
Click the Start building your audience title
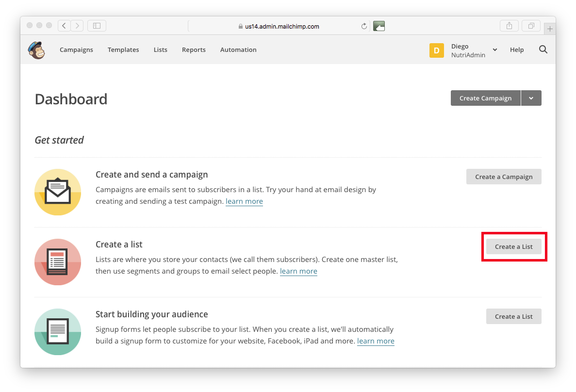[152, 314]
